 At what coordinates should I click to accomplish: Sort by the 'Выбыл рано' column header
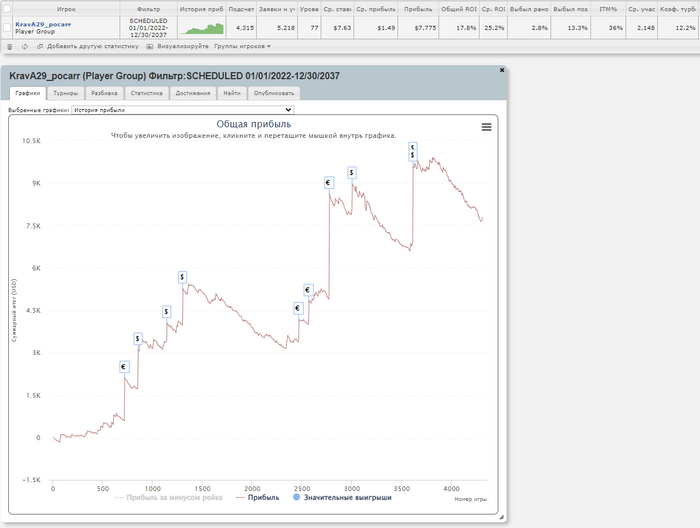(529, 9)
